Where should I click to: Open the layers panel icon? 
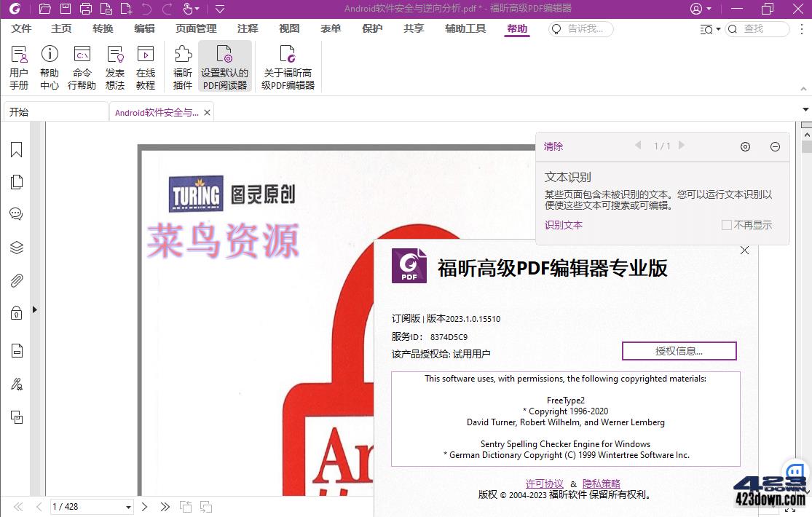point(16,247)
